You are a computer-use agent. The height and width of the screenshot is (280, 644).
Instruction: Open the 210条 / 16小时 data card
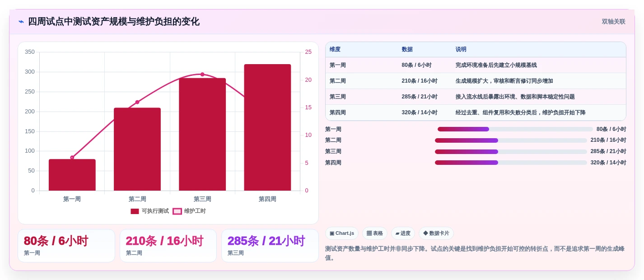[x=168, y=246]
